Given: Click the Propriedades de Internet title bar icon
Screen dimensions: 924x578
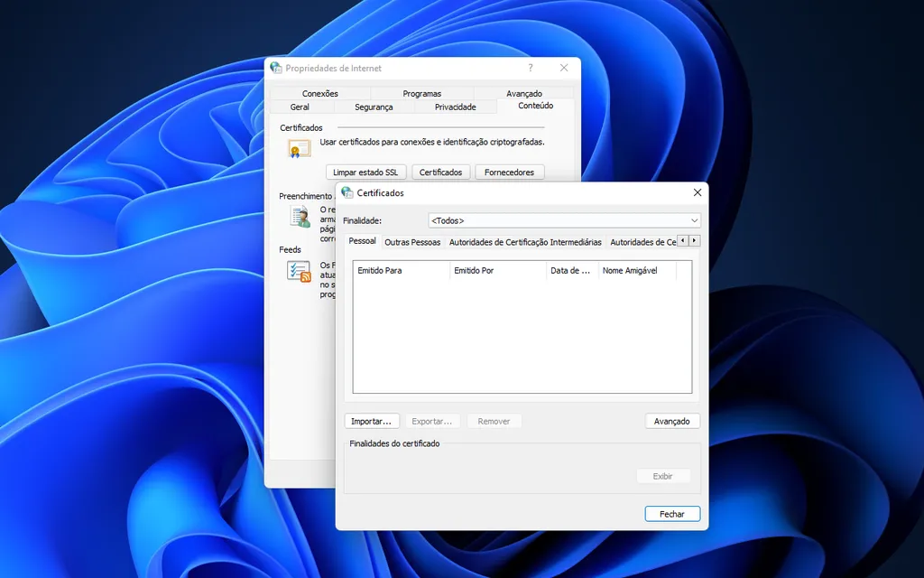Looking at the screenshot, I should click(276, 68).
